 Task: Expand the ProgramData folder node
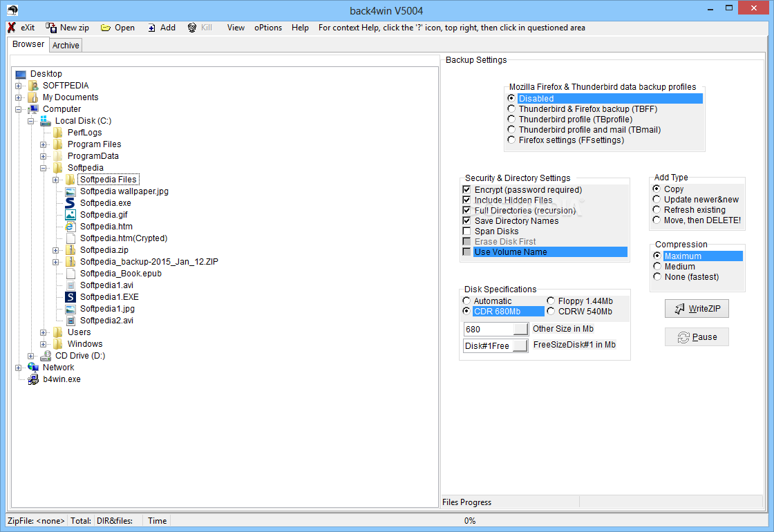tap(44, 156)
